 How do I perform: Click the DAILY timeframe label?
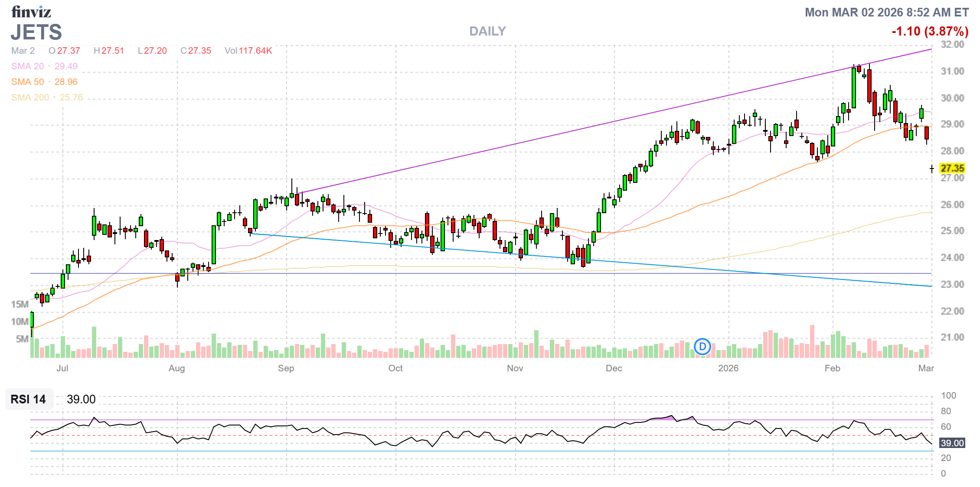[487, 31]
